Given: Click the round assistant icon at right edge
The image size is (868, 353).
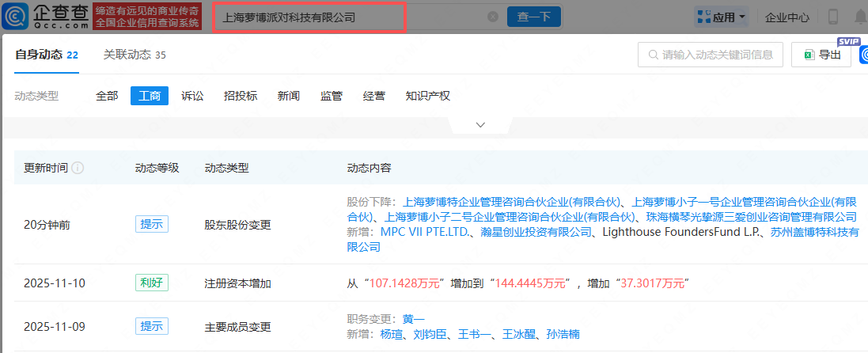Looking at the screenshot, I should coord(861,55).
